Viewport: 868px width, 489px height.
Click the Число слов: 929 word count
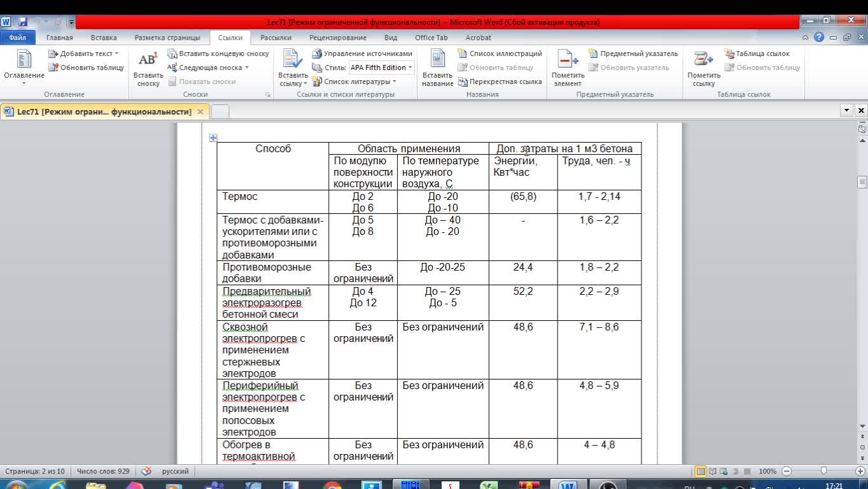(x=103, y=471)
